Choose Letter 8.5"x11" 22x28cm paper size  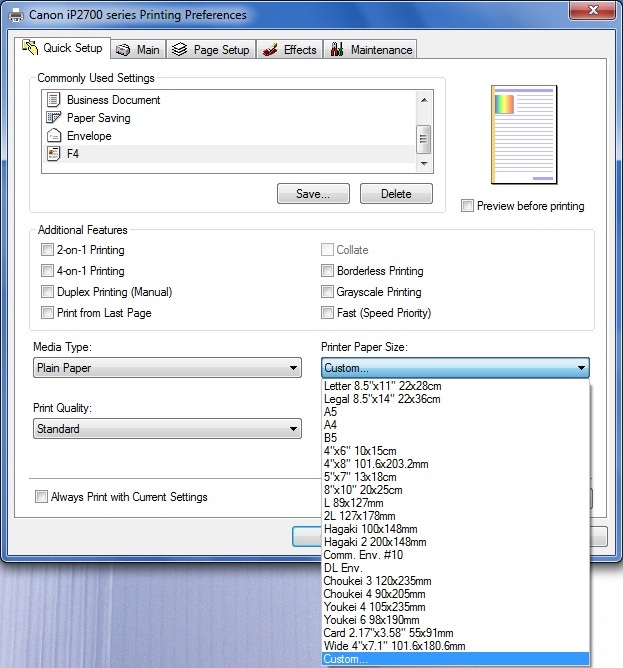pyautogui.click(x=455, y=386)
